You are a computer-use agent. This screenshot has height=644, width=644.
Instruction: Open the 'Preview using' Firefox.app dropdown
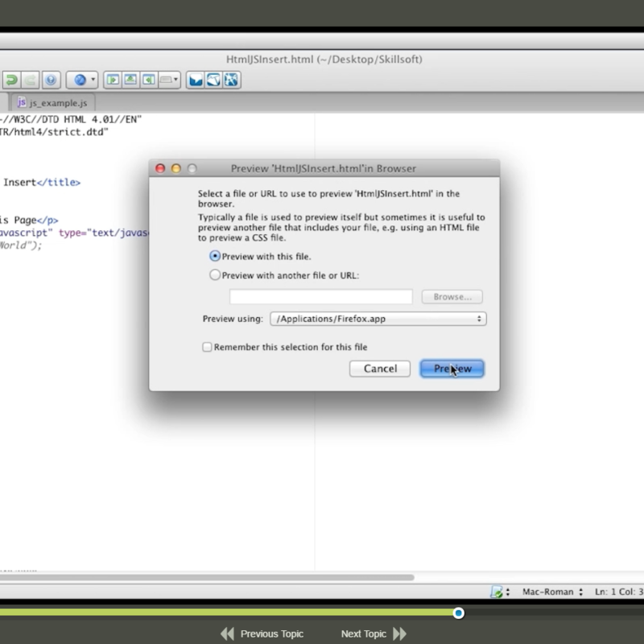click(x=378, y=319)
